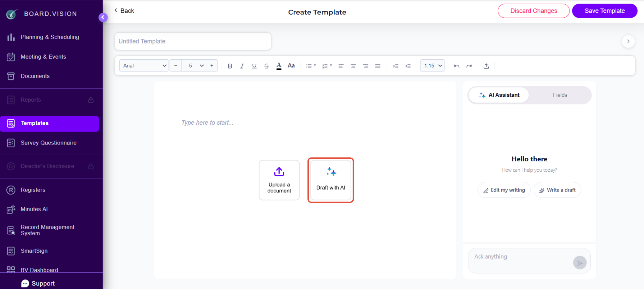Click the Untitled Template name field
Viewport: 644px width, 289px height.
(x=193, y=41)
